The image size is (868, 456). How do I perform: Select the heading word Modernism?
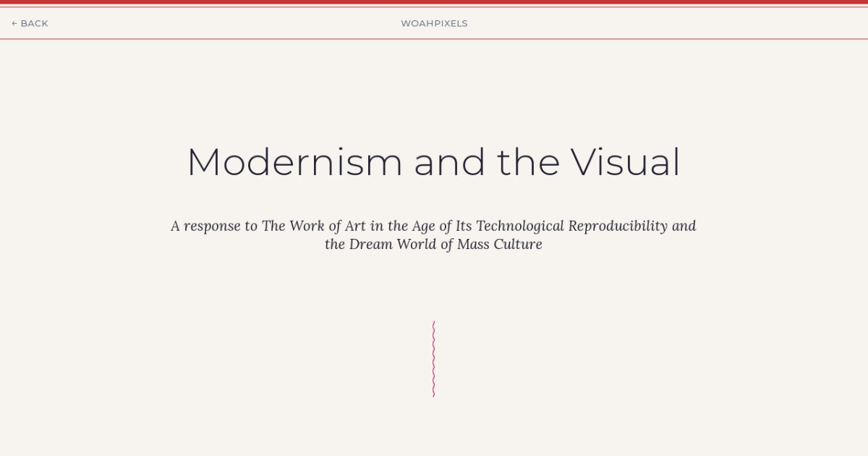coord(294,161)
